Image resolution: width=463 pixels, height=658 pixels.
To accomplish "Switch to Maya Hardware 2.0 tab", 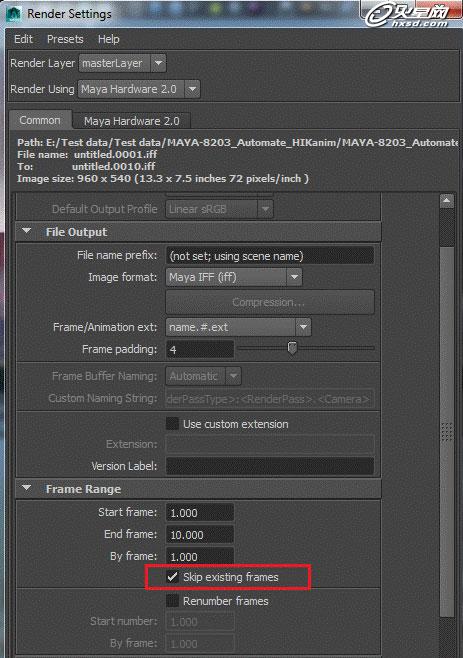I will coord(131,121).
